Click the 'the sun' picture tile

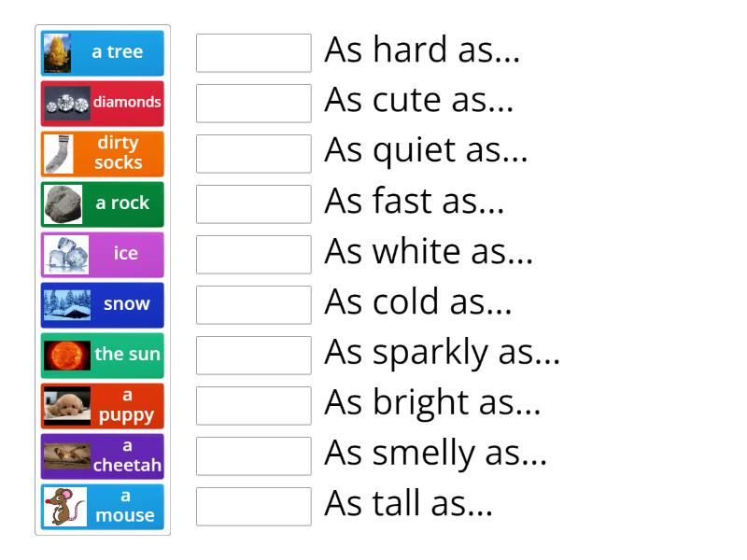click(x=102, y=355)
